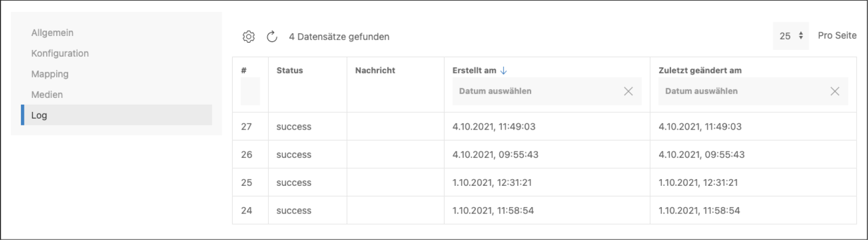Click the refresh records icon
The height and width of the screenshot is (240, 868).
272,36
